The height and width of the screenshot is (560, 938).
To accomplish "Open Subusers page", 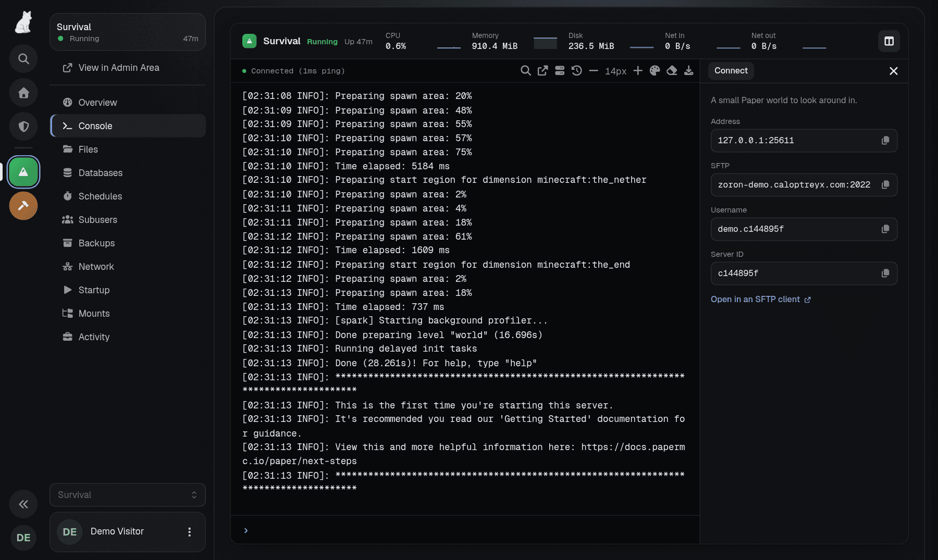I will tap(128, 220).
